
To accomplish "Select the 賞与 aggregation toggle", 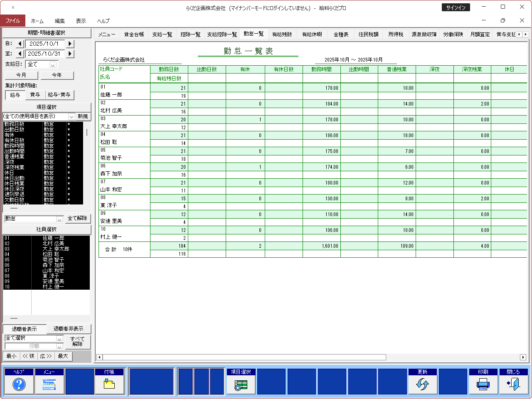I will (x=35, y=95).
